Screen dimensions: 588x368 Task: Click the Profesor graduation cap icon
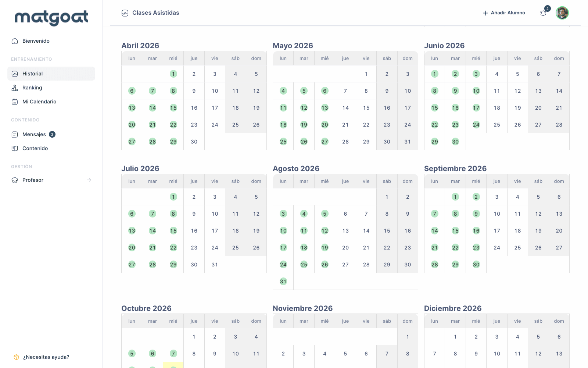coord(15,180)
